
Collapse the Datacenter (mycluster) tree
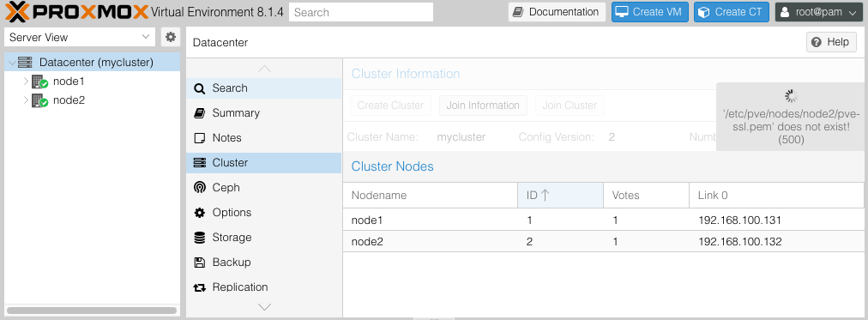pos(12,63)
